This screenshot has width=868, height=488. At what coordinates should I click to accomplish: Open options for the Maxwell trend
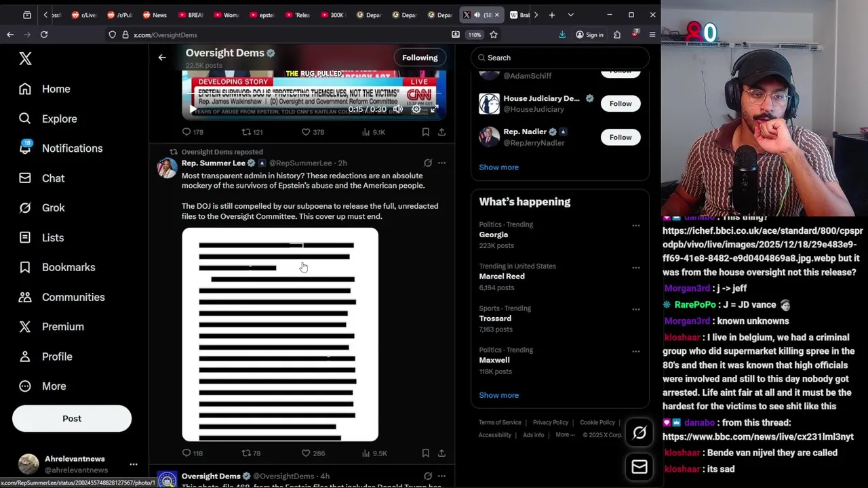tap(635, 351)
